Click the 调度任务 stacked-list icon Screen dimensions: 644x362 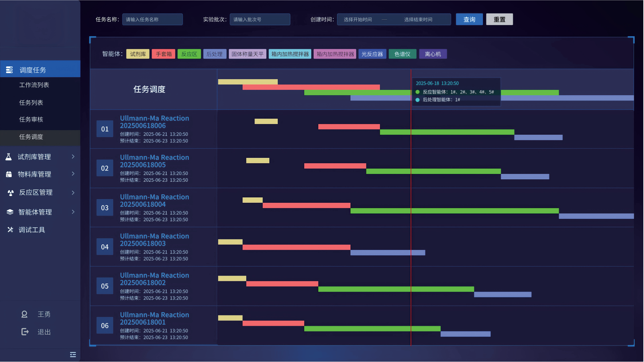pyautogui.click(x=9, y=70)
